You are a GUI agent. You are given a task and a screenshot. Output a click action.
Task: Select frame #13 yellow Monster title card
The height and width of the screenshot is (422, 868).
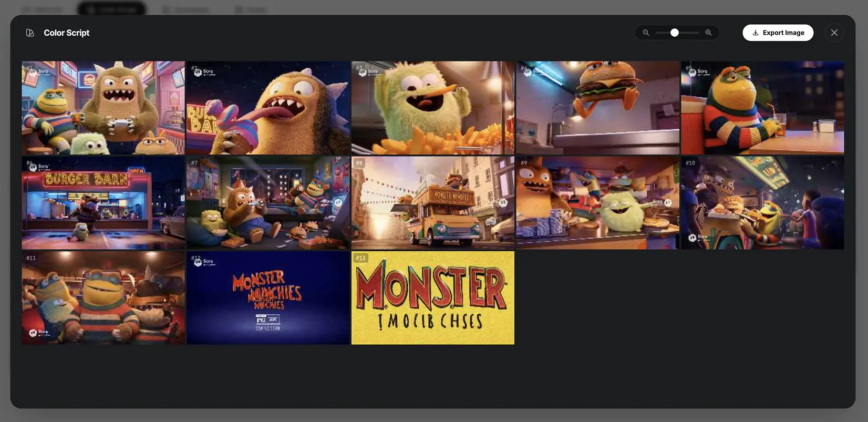pyautogui.click(x=432, y=298)
